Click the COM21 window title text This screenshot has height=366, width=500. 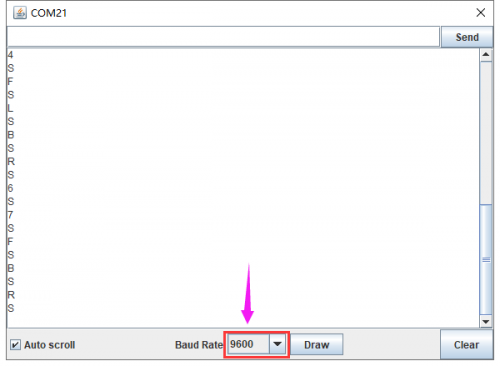tap(49, 13)
